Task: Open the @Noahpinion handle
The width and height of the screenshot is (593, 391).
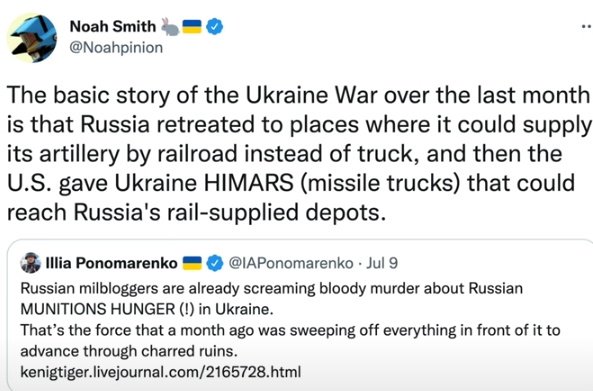Action: 116,48
